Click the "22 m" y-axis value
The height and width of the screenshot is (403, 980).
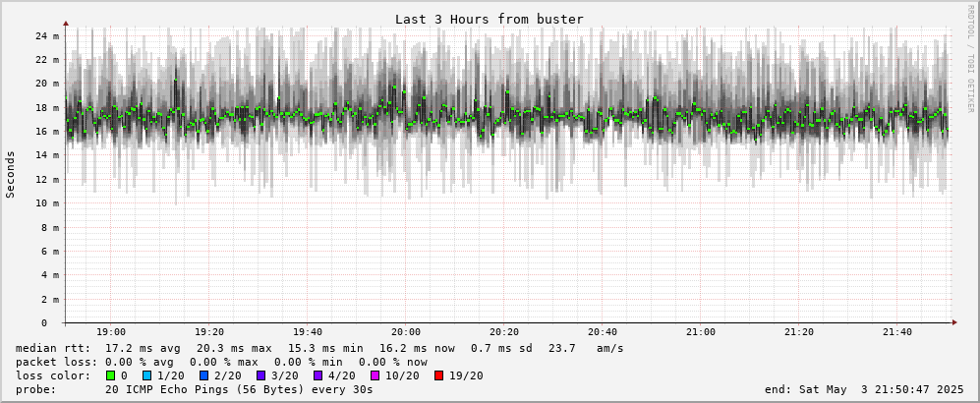click(47, 60)
